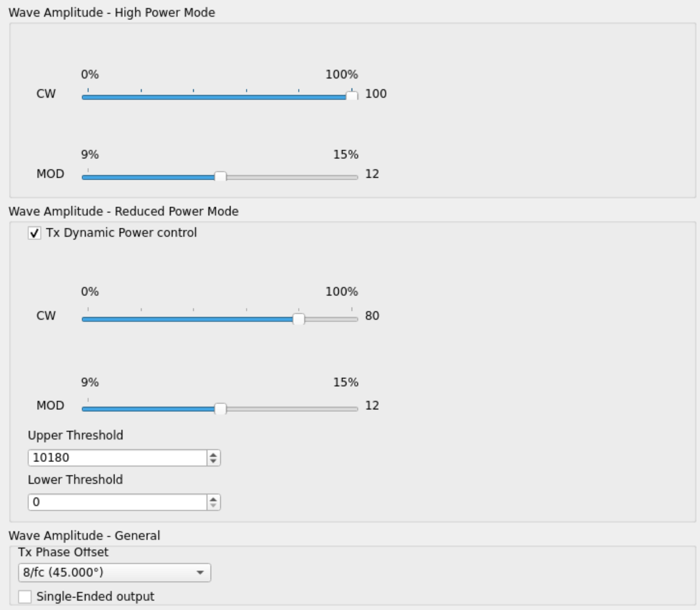Enable the Single-Ended output checkbox
The image size is (700, 610).
[25, 596]
